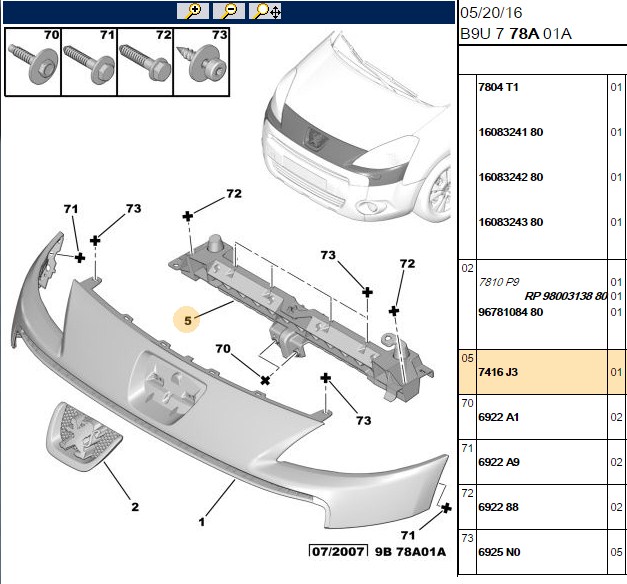Click reference 70 in parts table
Viewport: 627px width, 584px height.
coord(467,403)
